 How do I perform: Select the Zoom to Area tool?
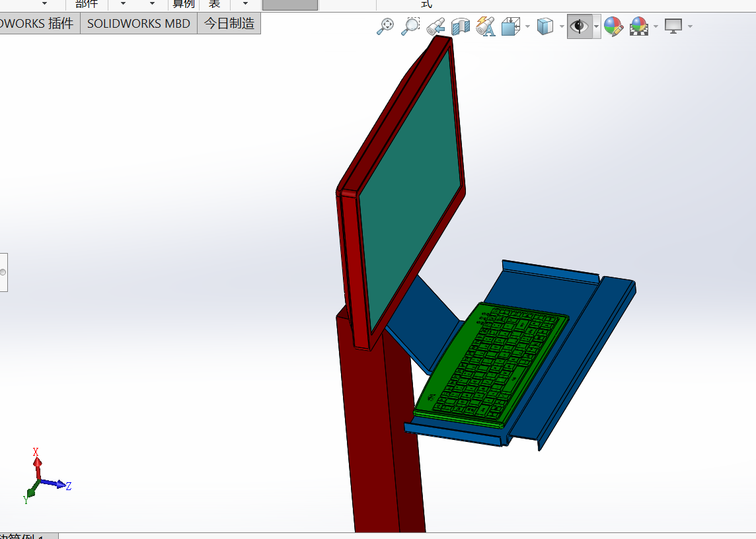[410, 26]
